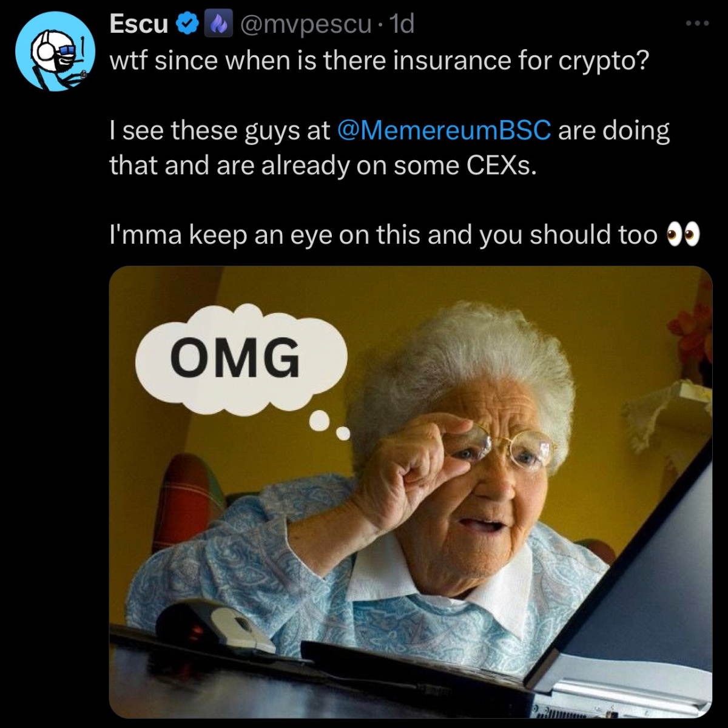Click the eyes emoji in the tweet
The image size is (728, 728).
(683, 234)
